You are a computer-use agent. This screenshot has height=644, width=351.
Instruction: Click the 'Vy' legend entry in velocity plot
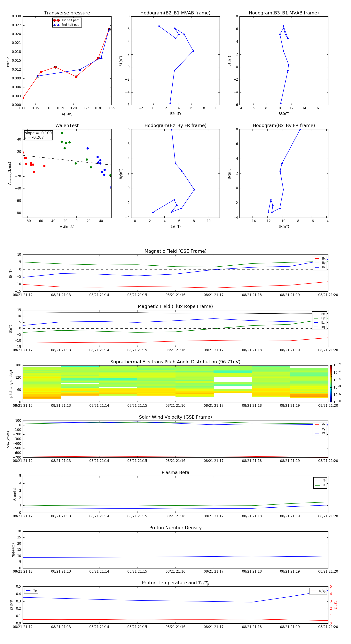(320, 429)
